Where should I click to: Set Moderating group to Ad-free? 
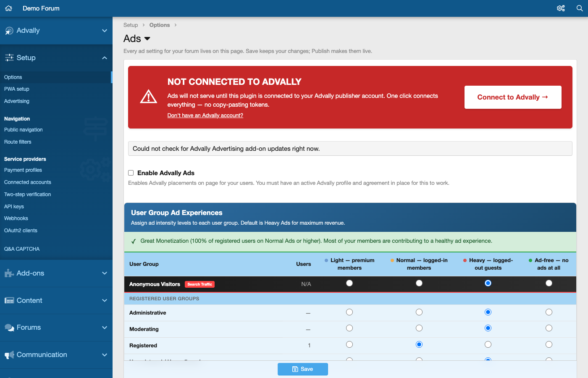549,328
